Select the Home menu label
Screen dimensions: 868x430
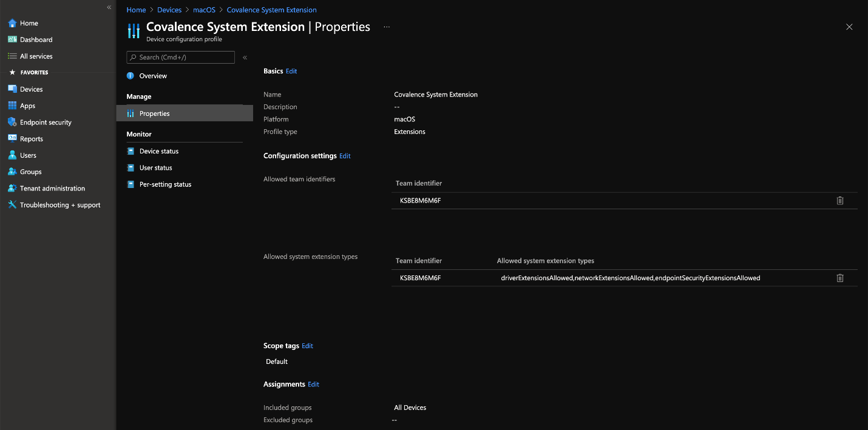point(29,23)
